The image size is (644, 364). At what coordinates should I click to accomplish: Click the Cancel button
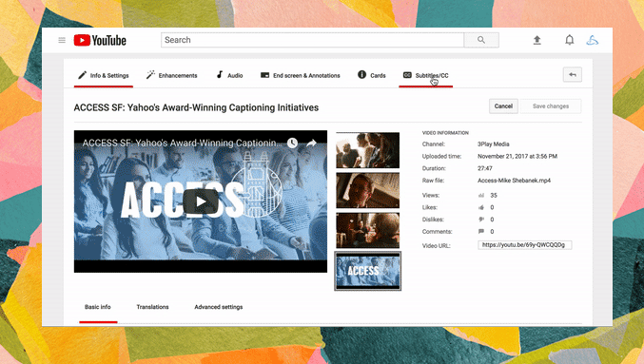[x=503, y=106]
